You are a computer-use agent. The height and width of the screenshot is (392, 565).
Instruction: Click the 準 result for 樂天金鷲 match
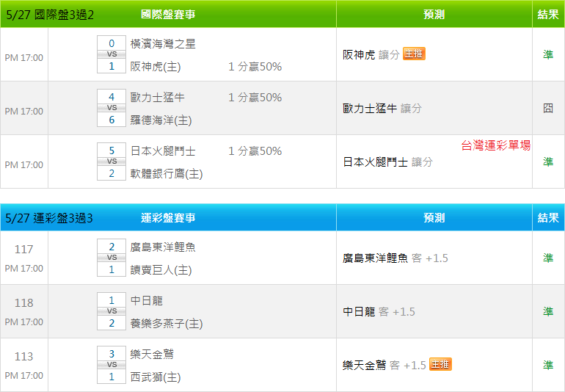[548, 365]
